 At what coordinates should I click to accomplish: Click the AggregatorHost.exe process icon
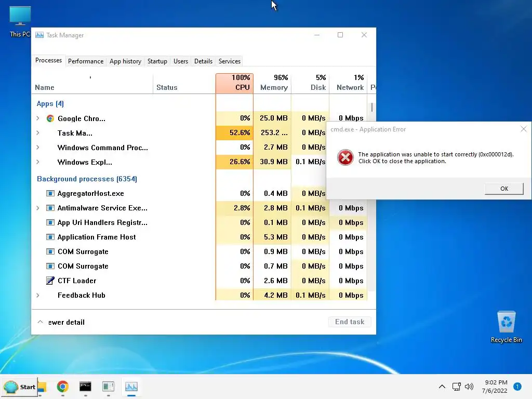pos(50,193)
